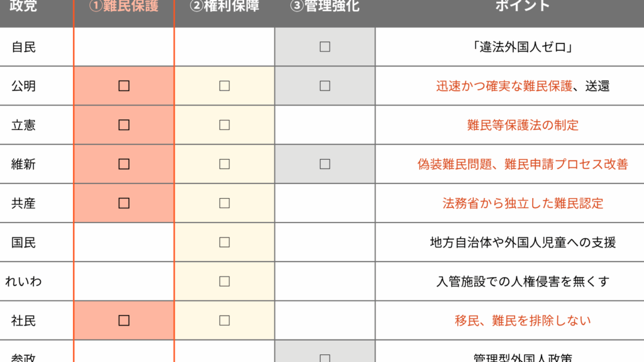The height and width of the screenshot is (362, 644).
Task: Check the れいわ box under ②権利保障
Action: 225,281
